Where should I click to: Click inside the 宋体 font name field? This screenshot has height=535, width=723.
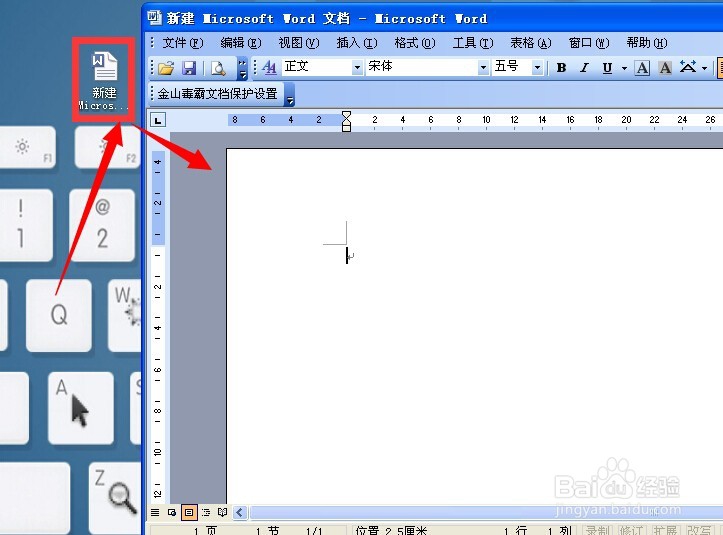422,67
